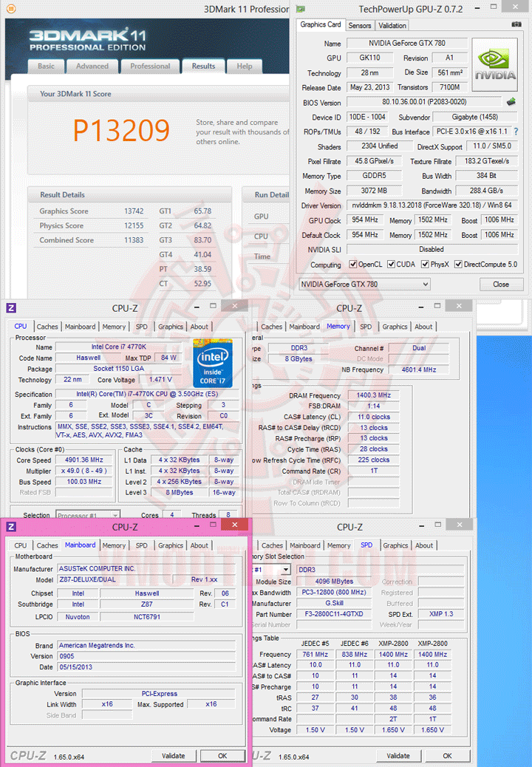Open Memory tab in CPU-Z Mainboard window
Viewport: 532px width, 767px height.
pos(114,545)
